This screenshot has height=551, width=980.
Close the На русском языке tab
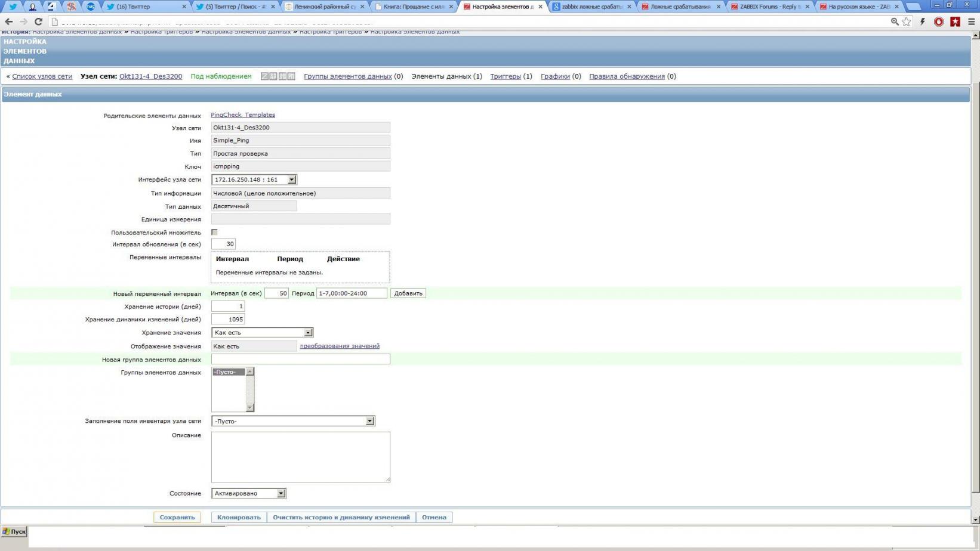pyautogui.click(x=896, y=7)
